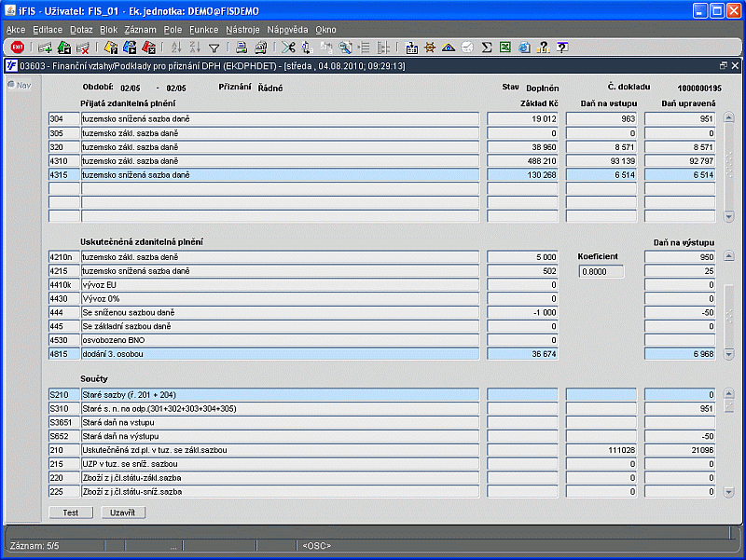Select row 304 code field
The image size is (746, 560).
(63, 119)
